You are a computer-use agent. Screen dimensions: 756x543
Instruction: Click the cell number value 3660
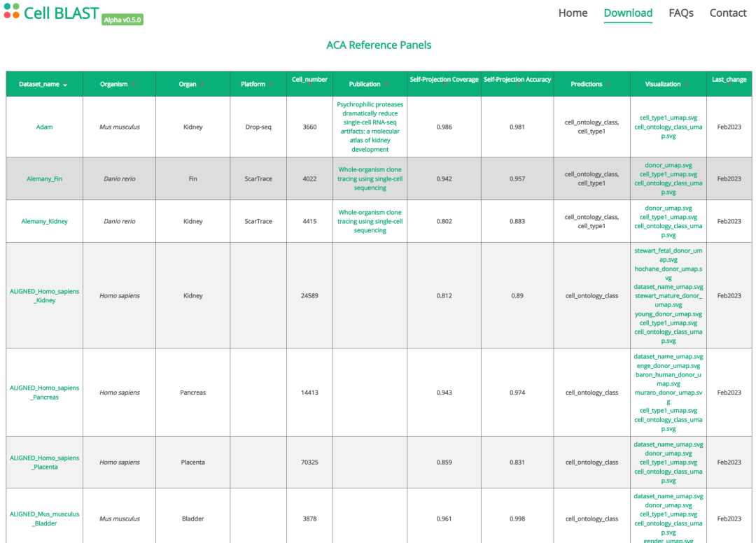309,127
